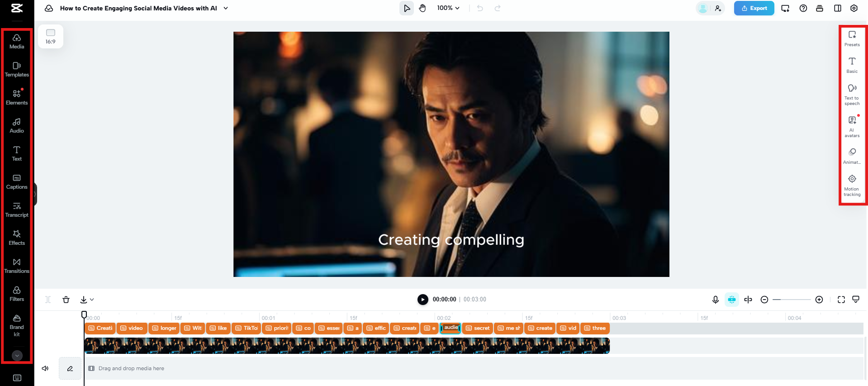Open the Media panel
868x386 pixels.
pos(17,42)
